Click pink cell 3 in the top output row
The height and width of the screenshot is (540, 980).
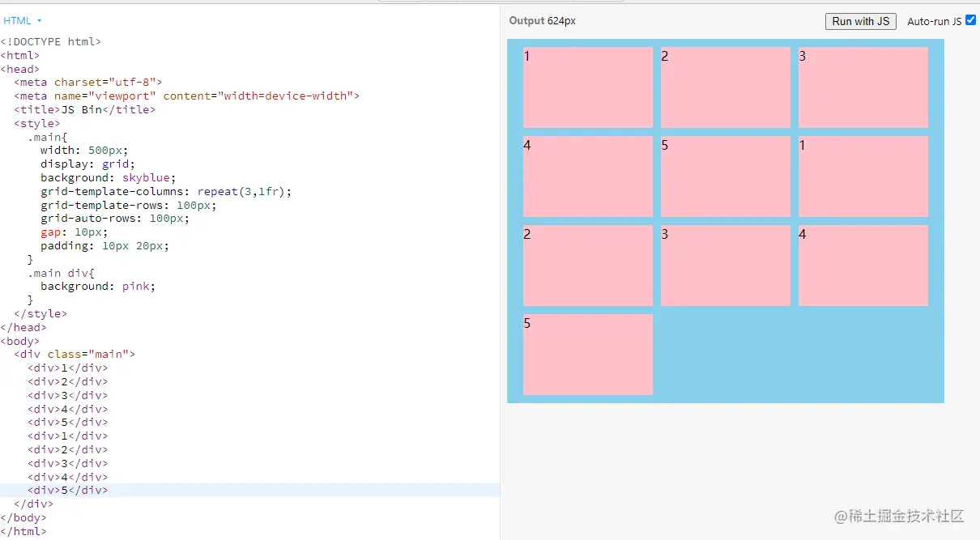coord(863,87)
